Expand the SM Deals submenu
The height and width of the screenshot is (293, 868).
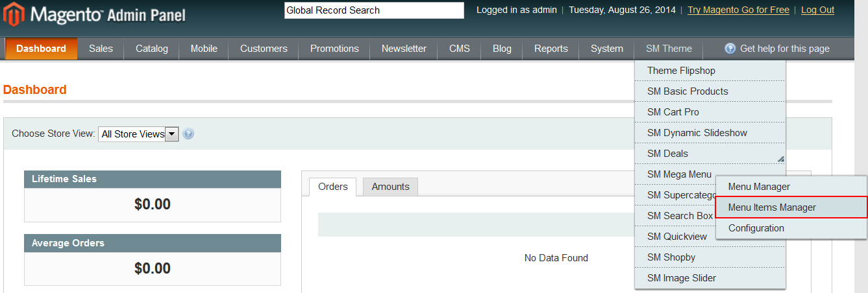coord(710,154)
